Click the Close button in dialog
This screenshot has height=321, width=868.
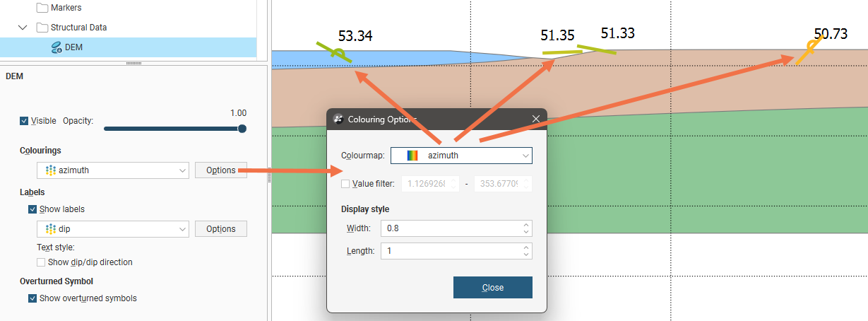click(492, 288)
